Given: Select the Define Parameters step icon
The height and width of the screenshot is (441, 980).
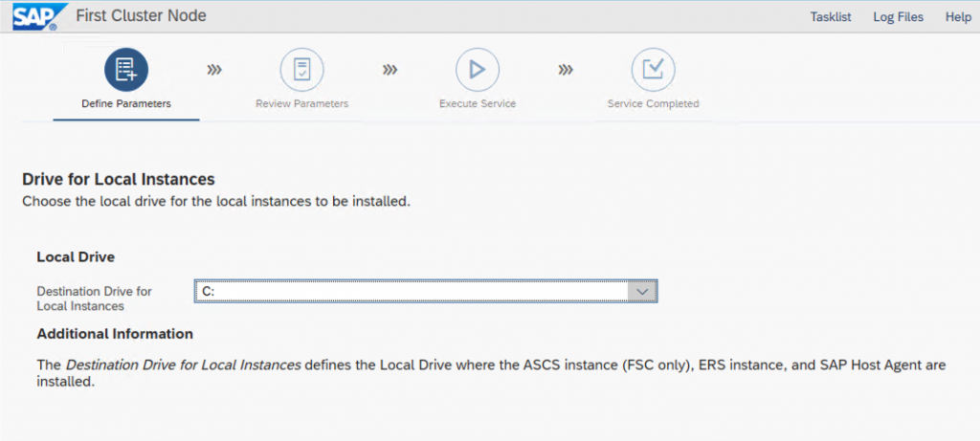Looking at the screenshot, I should (126, 70).
